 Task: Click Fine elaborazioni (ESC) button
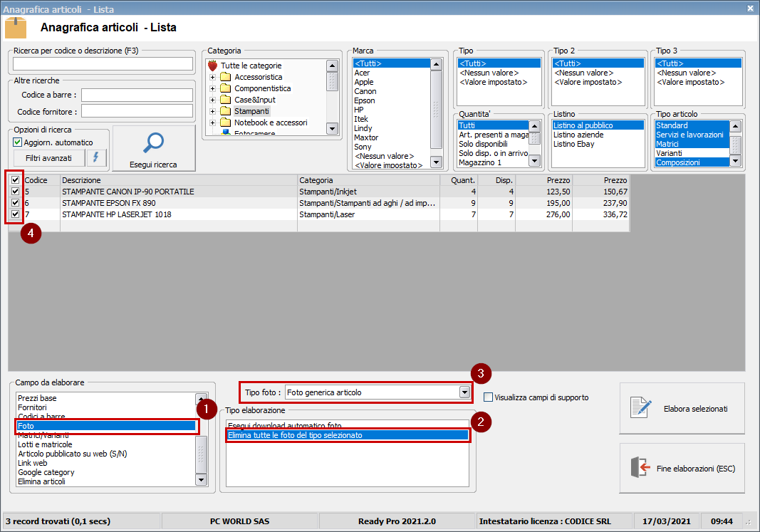pyautogui.click(x=682, y=468)
